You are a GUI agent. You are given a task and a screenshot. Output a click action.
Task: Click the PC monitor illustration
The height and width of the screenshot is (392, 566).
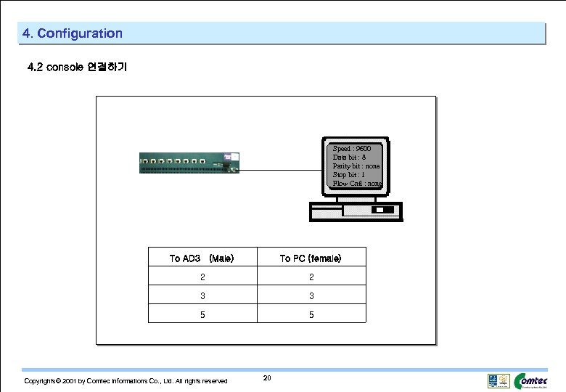coord(355,167)
